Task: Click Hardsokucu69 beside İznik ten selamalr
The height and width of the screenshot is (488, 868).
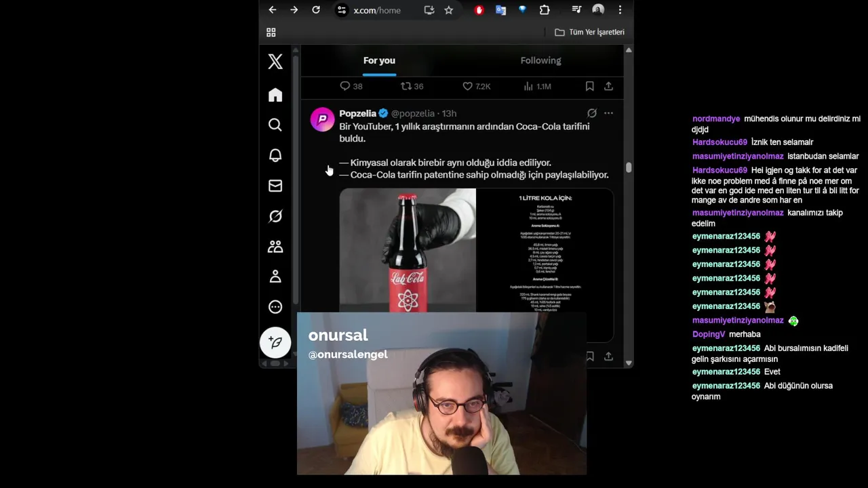Action: tap(719, 142)
